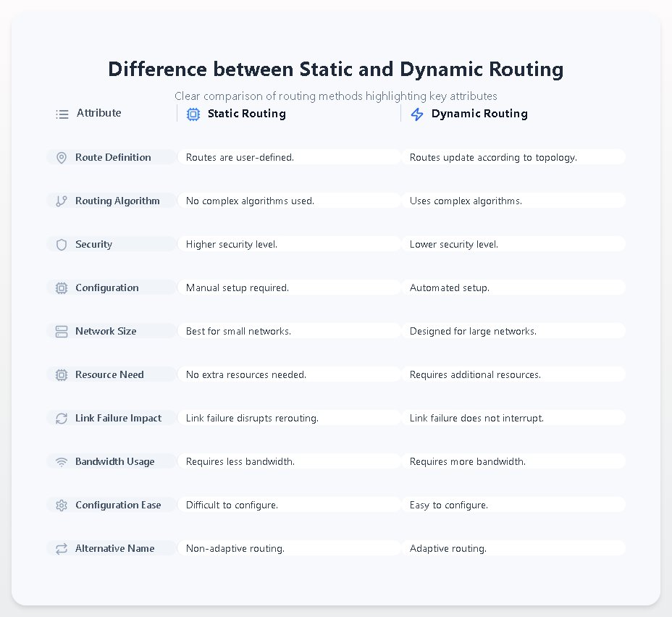
Task: Click the Attribute column header
Action: point(99,113)
